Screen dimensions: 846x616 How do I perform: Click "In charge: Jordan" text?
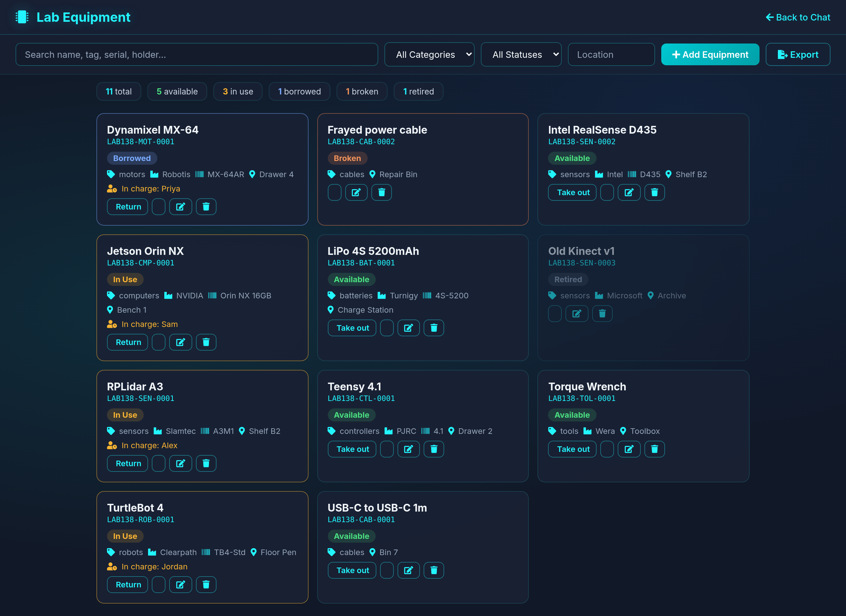click(x=155, y=566)
